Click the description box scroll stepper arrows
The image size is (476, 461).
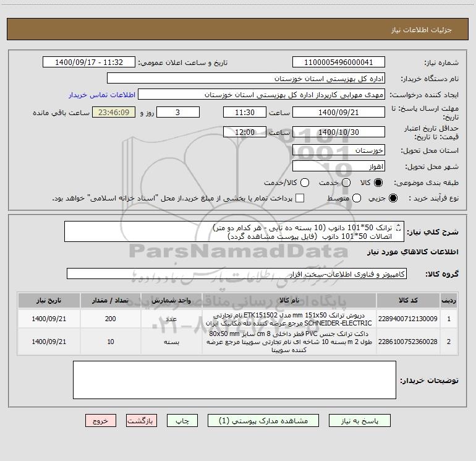click(399, 227)
